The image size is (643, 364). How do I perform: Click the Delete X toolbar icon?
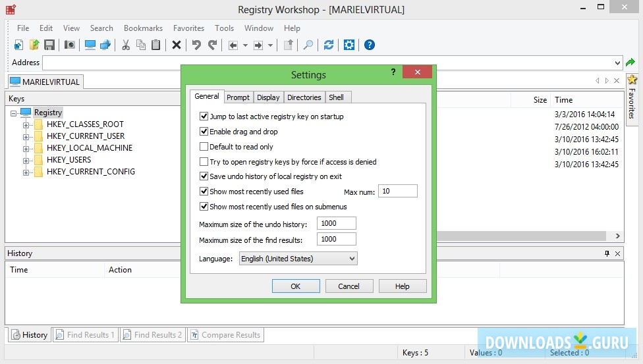pyautogui.click(x=177, y=45)
